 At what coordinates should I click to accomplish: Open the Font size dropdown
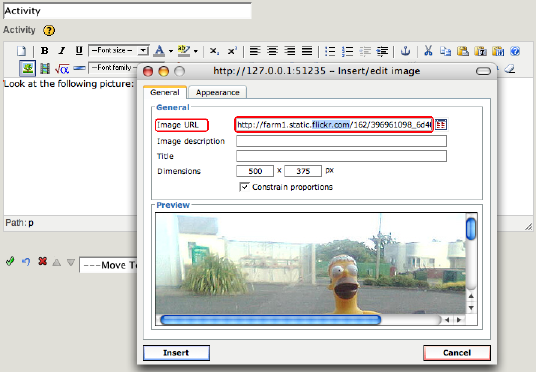119,51
